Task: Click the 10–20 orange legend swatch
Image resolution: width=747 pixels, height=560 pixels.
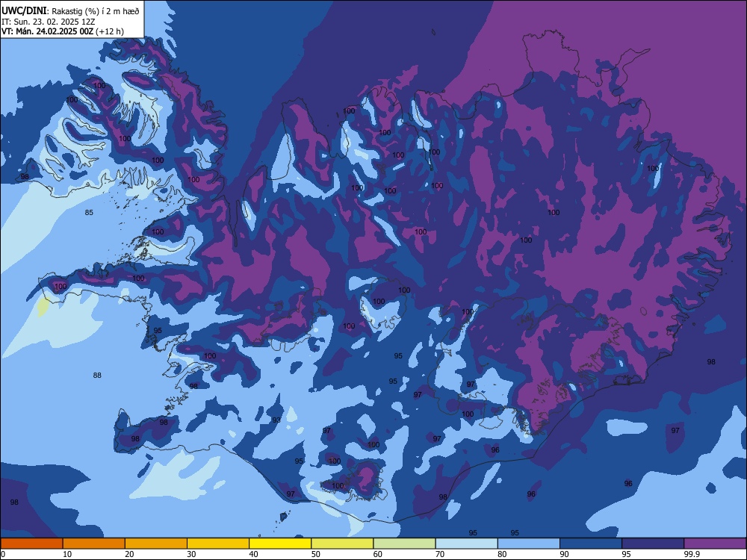Action: tap(94, 544)
